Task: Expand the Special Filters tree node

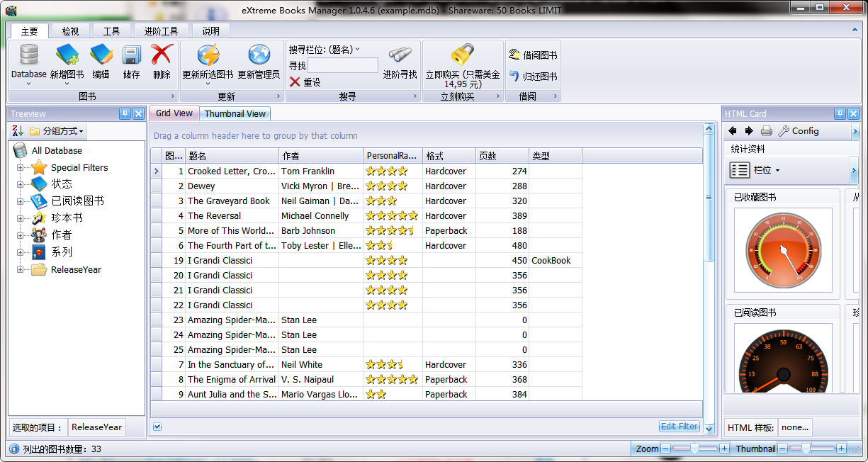Action: pyautogui.click(x=21, y=168)
